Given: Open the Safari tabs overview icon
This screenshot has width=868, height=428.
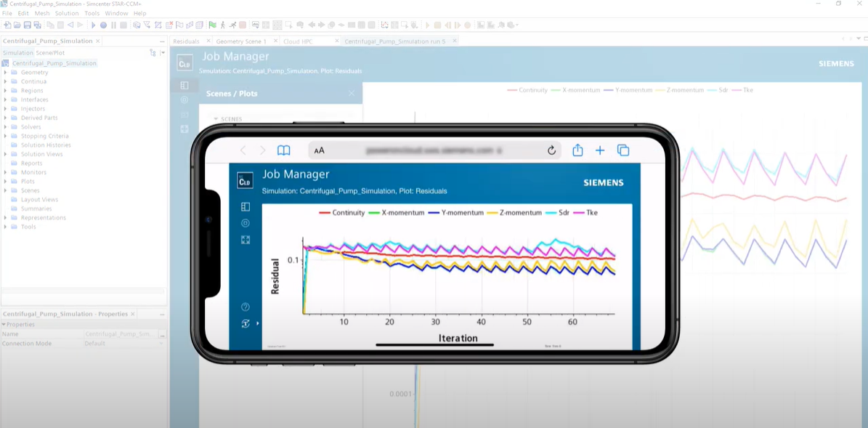Looking at the screenshot, I should (623, 150).
